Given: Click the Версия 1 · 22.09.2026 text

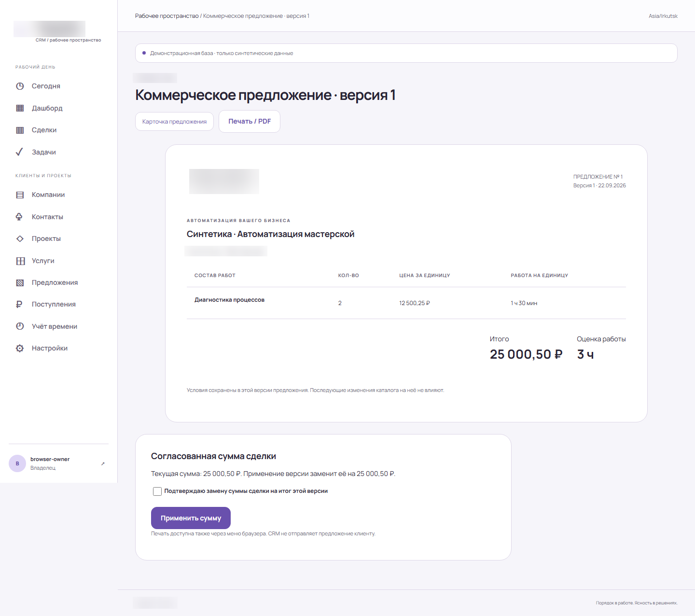Looking at the screenshot, I should tap(599, 185).
